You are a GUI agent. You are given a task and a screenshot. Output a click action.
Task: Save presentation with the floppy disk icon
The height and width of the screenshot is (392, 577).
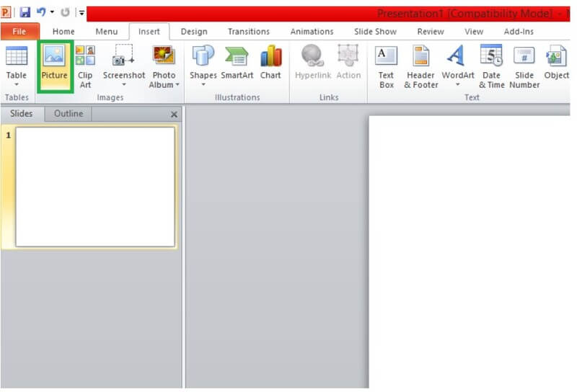25,12
